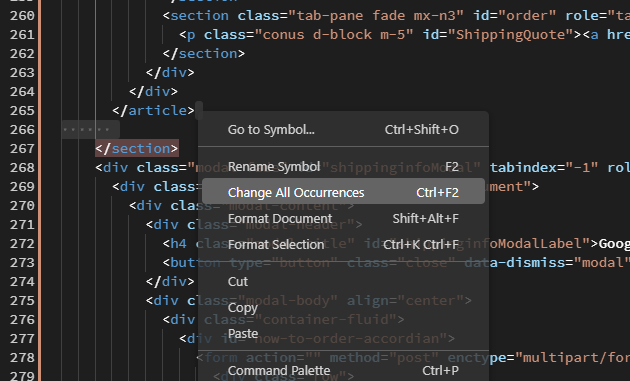Choose Paste from the context menu
This screenshot has height=381, width=630.
point(344,334)
